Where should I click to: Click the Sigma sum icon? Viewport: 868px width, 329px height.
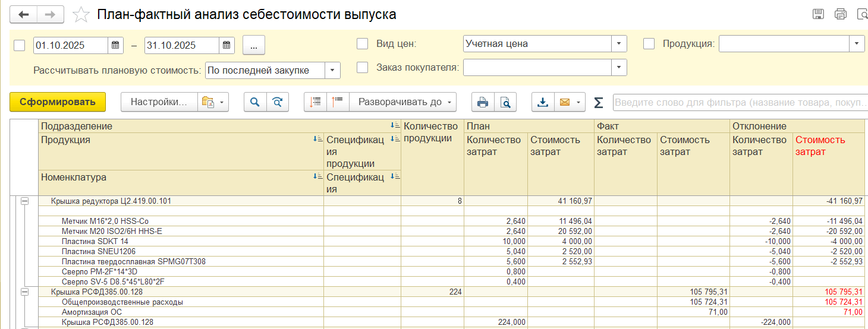(599, 103)
